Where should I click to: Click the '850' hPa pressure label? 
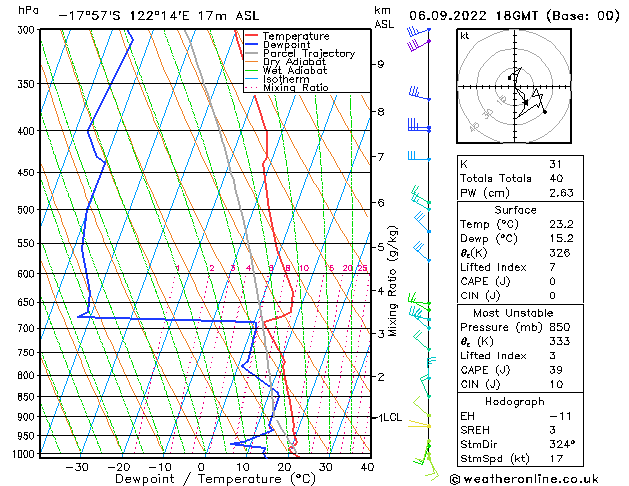click(x=28, y=397)
